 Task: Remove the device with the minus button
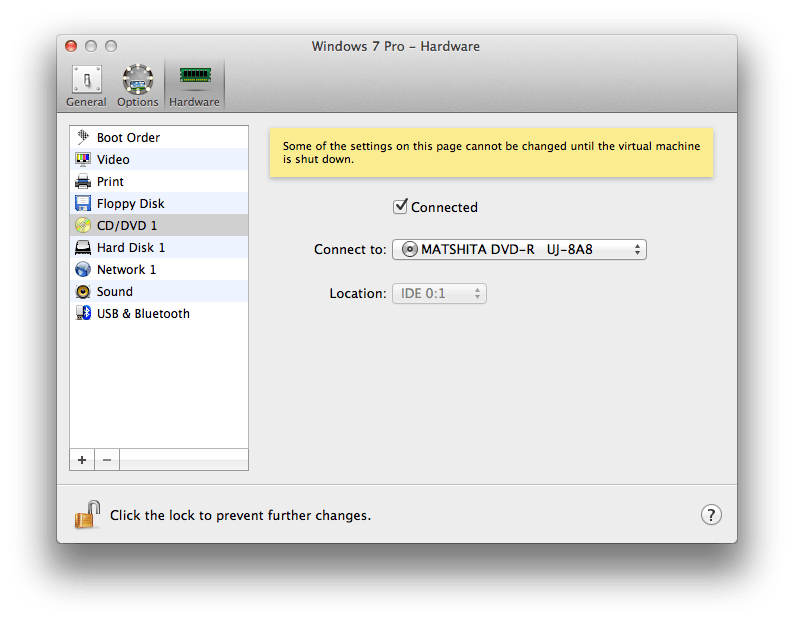tap(107, 460)
